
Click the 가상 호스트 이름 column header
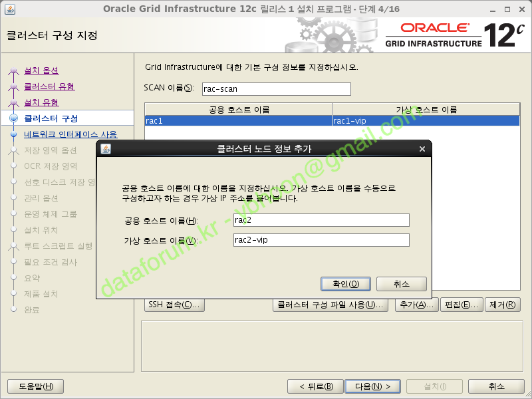[426, 110]
